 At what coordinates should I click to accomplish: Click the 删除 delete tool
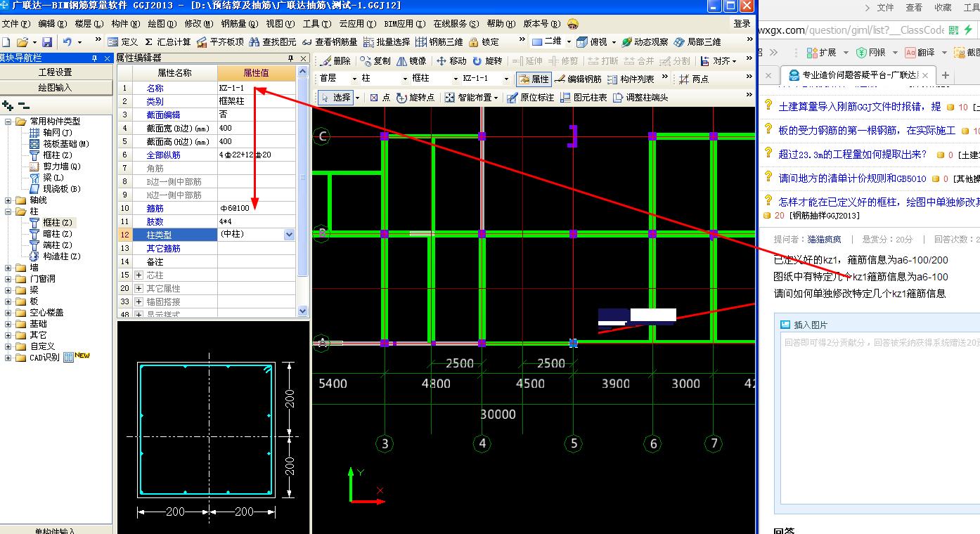[x=335, y=61]
